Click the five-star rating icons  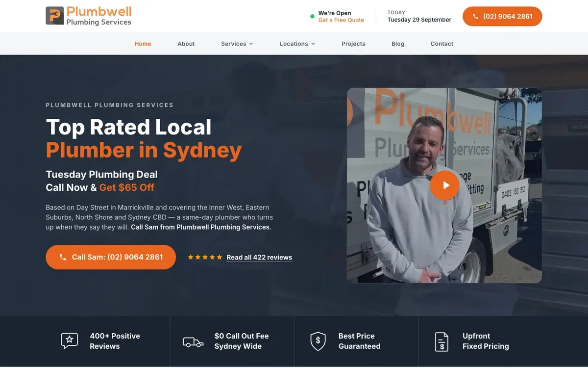[205, 257]
